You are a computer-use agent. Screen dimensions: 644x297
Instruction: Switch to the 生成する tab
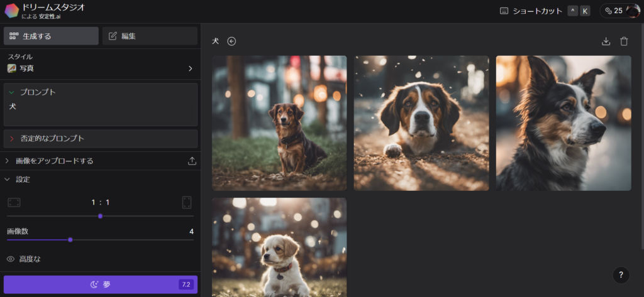pyautogui.click(x=51, y=36)
